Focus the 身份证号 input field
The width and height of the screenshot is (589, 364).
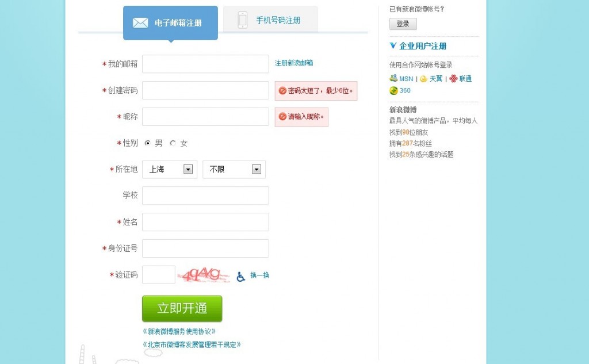point(205,248)
